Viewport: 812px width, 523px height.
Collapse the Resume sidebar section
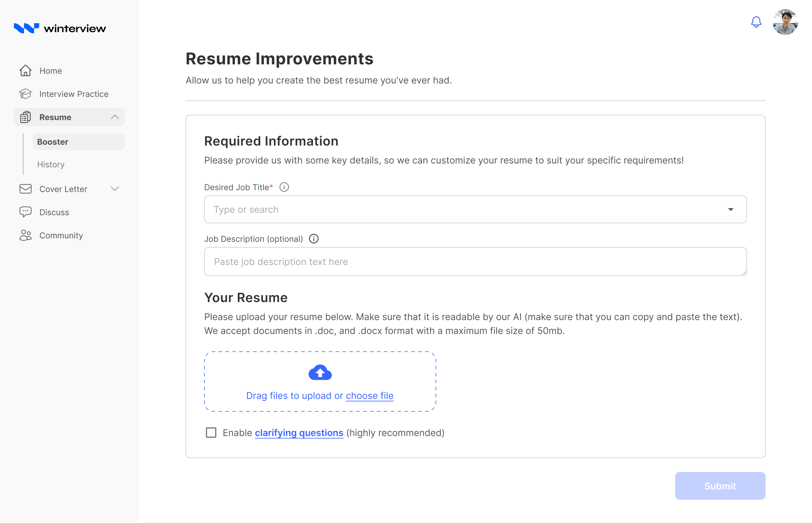click(x=115, y=117)
